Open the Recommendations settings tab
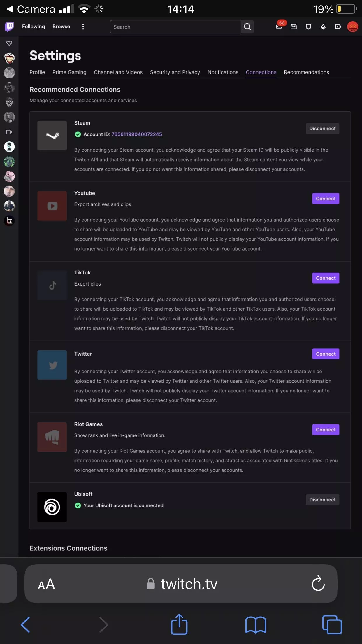Screen dimensions: 362x644 pyautogui.click(x=306, y=72)
